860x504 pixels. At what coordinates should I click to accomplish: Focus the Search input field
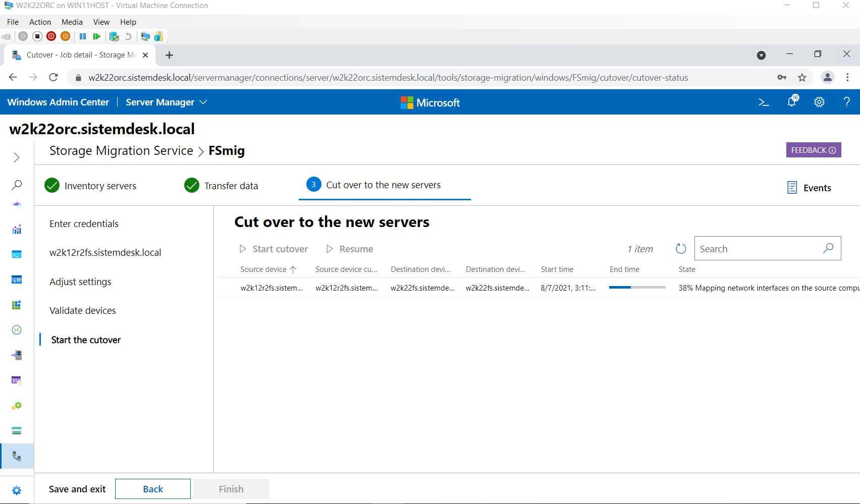click(x=768, y=248)
